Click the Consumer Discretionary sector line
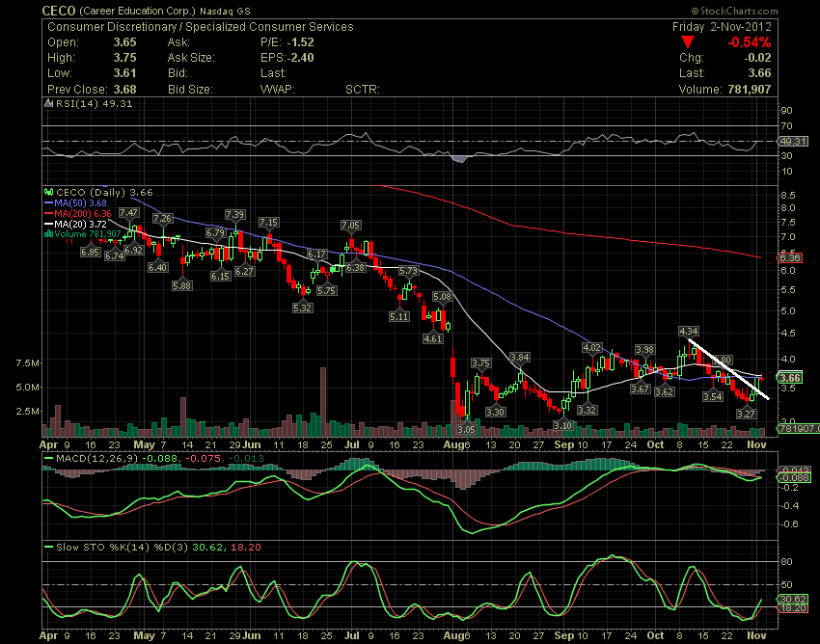 click(201, 27)
